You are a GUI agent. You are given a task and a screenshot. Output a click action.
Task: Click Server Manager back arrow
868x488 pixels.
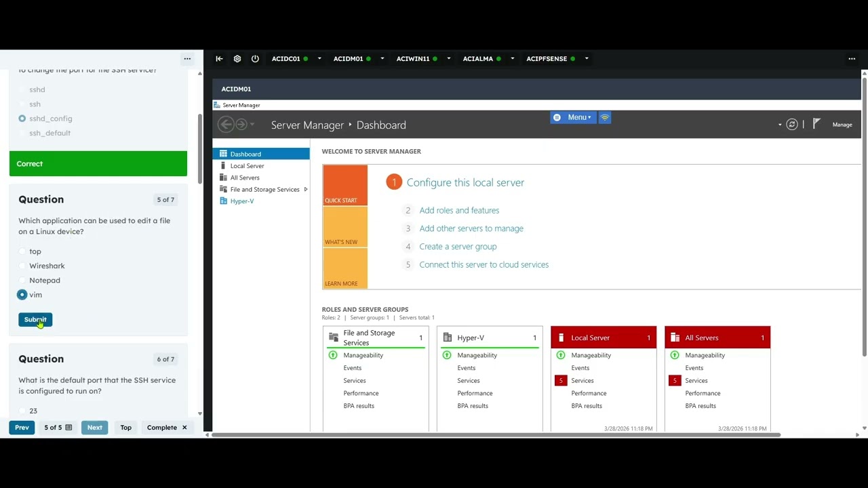(x=226, y=124)
